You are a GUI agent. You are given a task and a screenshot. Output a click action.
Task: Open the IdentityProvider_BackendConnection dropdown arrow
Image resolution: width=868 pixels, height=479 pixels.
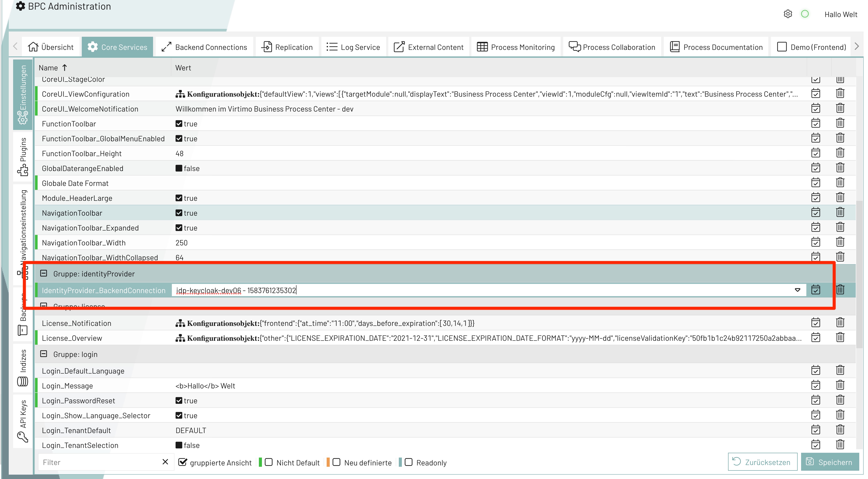[797, 290]
